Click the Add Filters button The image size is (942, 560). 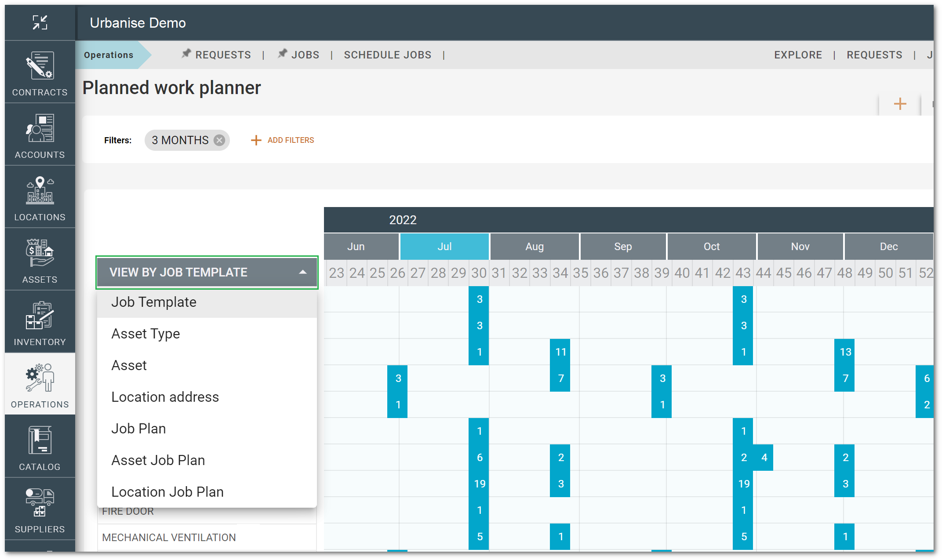click(282, 140)
